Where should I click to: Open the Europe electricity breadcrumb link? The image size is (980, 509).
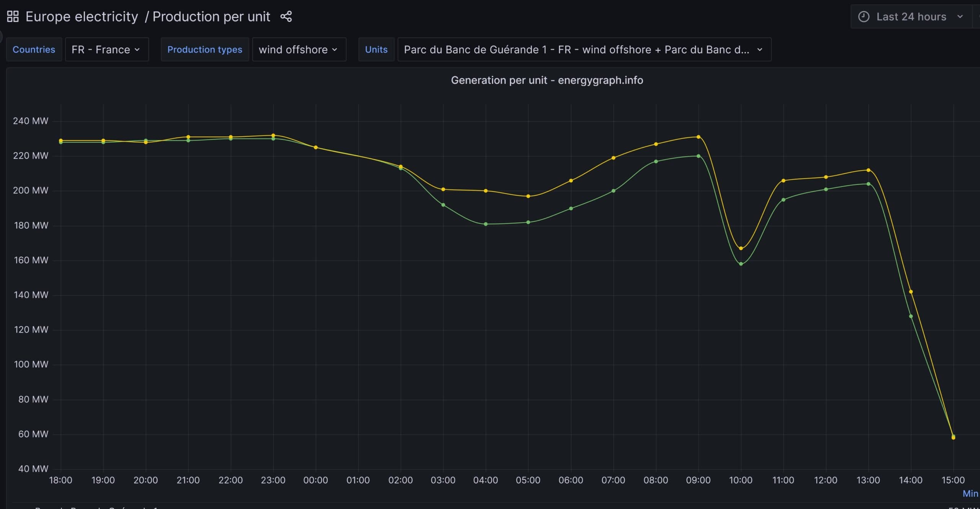point(82,16)
